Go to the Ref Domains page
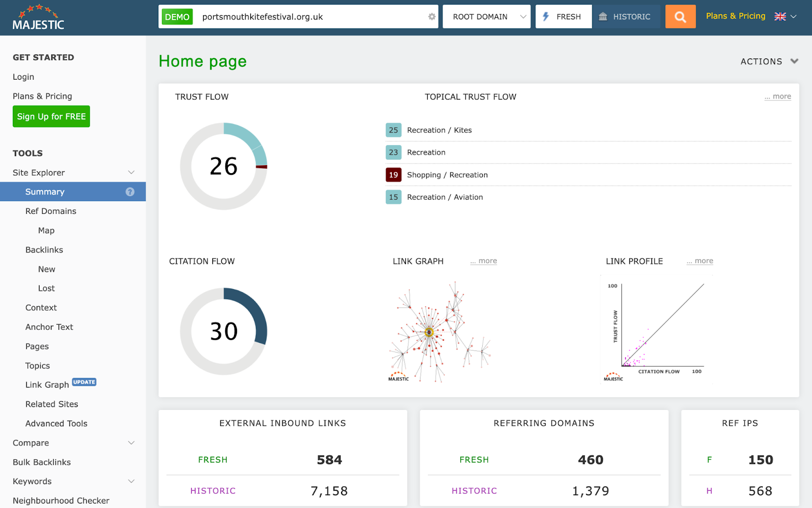812x508 pixels. 51,211
